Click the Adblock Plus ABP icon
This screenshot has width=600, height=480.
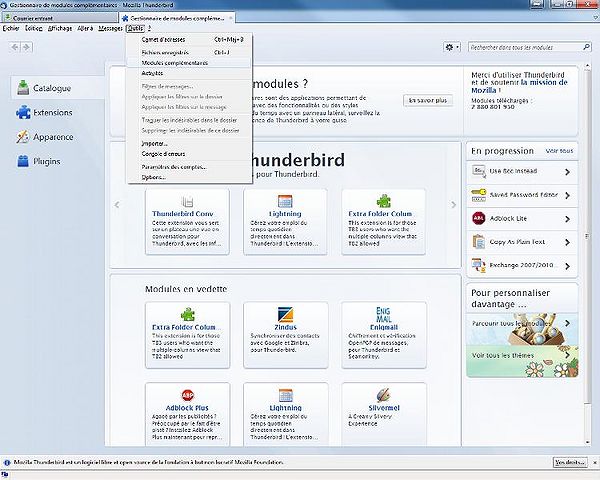tap(188, 395)
